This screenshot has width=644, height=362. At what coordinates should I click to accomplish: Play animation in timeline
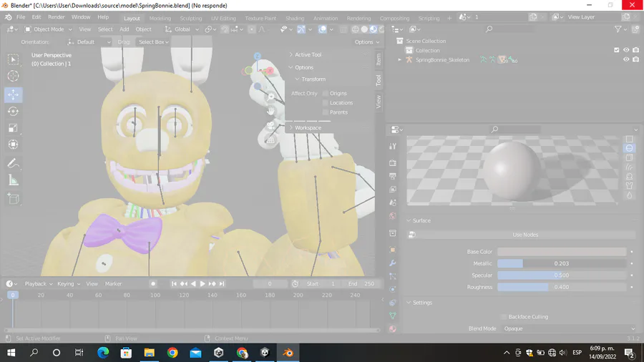pyautogui.click(x=202, y=283)
